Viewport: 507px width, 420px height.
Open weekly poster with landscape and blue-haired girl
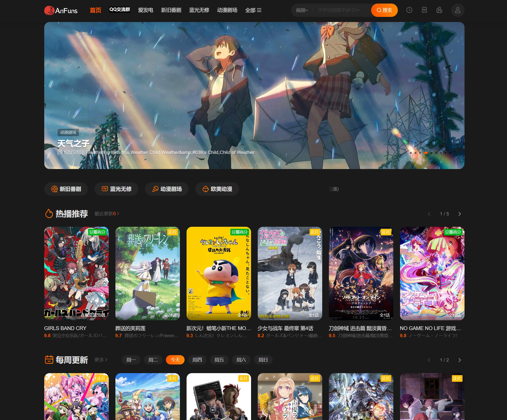pyautogui.click(x=147, y=397)
